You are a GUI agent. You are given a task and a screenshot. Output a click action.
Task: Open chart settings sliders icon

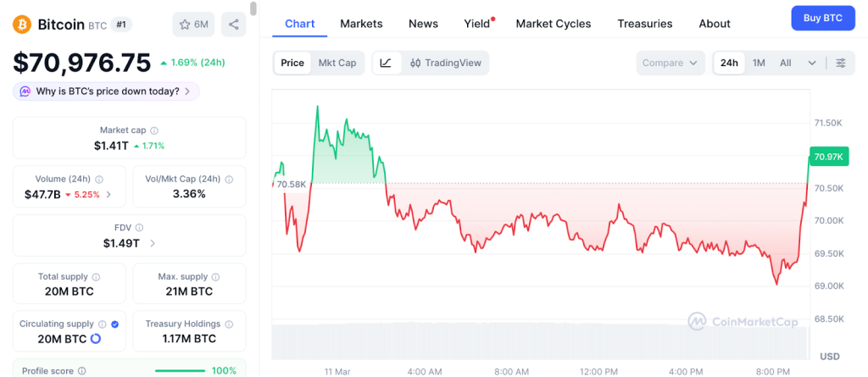(x=841, y=63)
